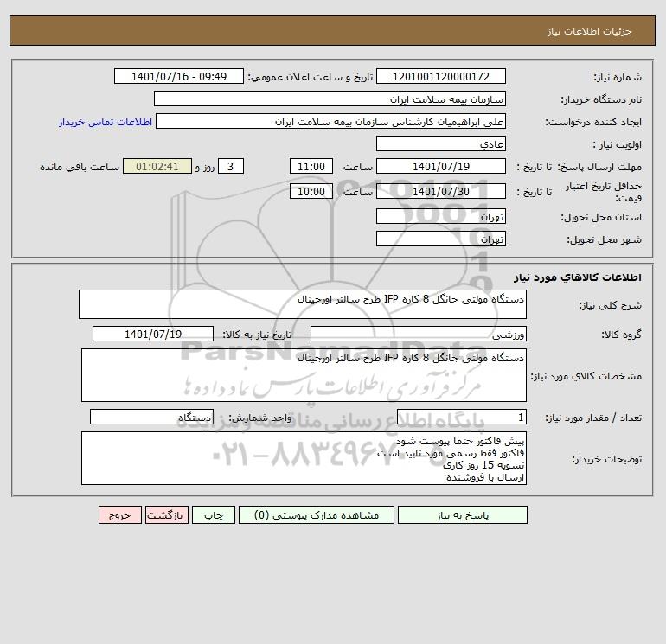The image size is (666, 644).
Task: Click the حداقل تاریخ اعتبار قیمت label
Action: [x=603, y=192]
